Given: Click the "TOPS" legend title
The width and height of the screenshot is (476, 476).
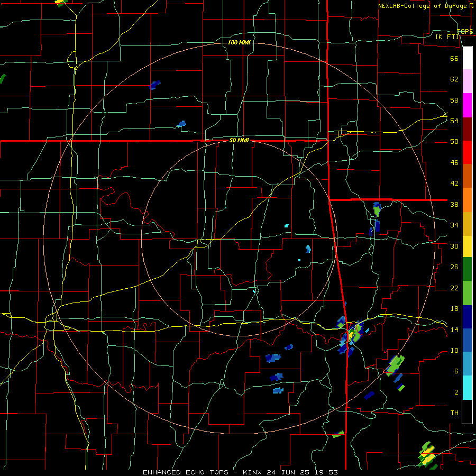Looking at the screenshot, I should (465, 31).
